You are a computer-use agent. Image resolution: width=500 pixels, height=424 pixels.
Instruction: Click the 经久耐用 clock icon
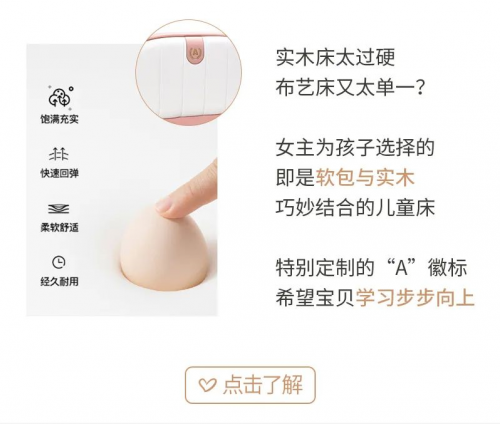click(59, 262)
